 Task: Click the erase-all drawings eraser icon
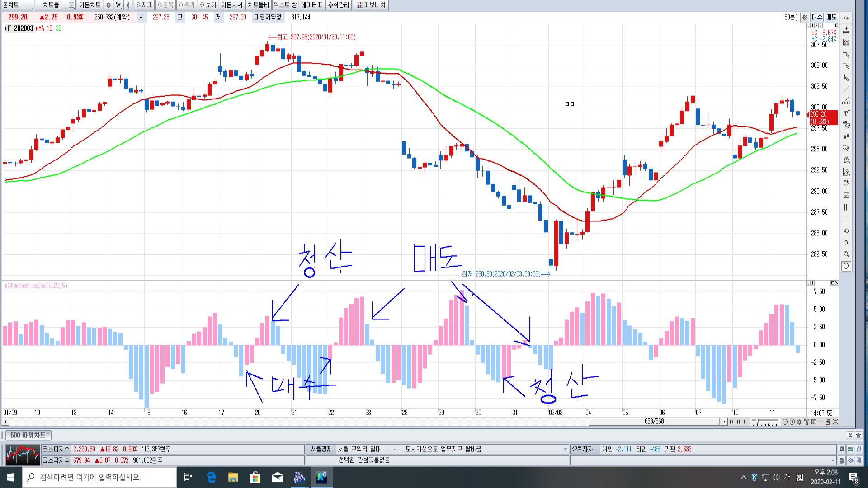[x=846, y=125]
